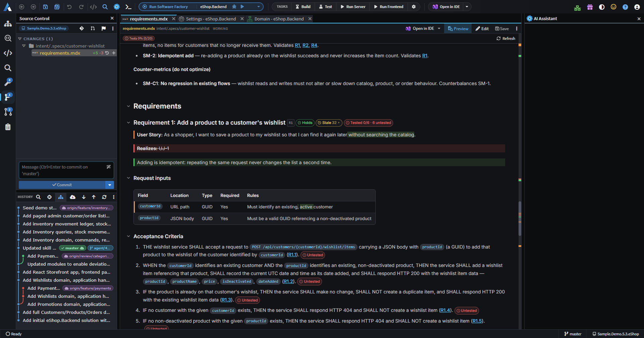Follow the R1.2 link in criteria
Screen dimensions: 644x338
(288, 282)
